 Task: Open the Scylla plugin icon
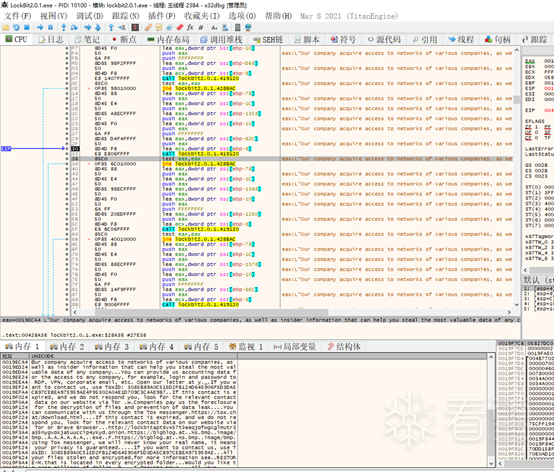point(135,27)
